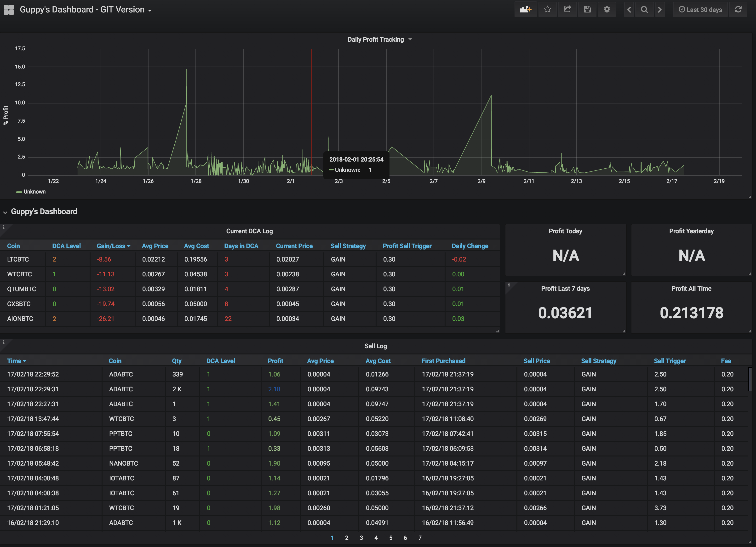Shift time range backward arrow
This screenshot has width=756, height=547.
tap(629, 10)
